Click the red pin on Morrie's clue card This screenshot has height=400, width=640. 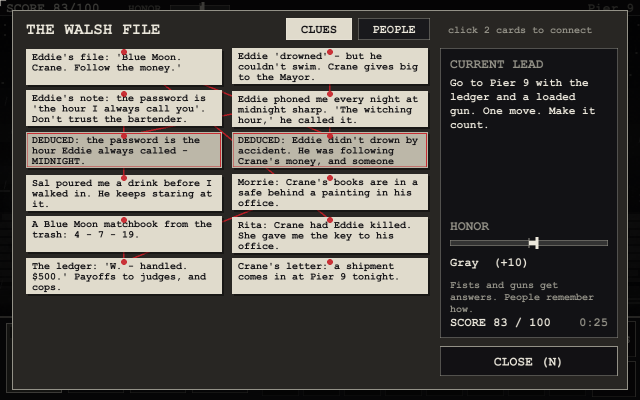[330, 178]
